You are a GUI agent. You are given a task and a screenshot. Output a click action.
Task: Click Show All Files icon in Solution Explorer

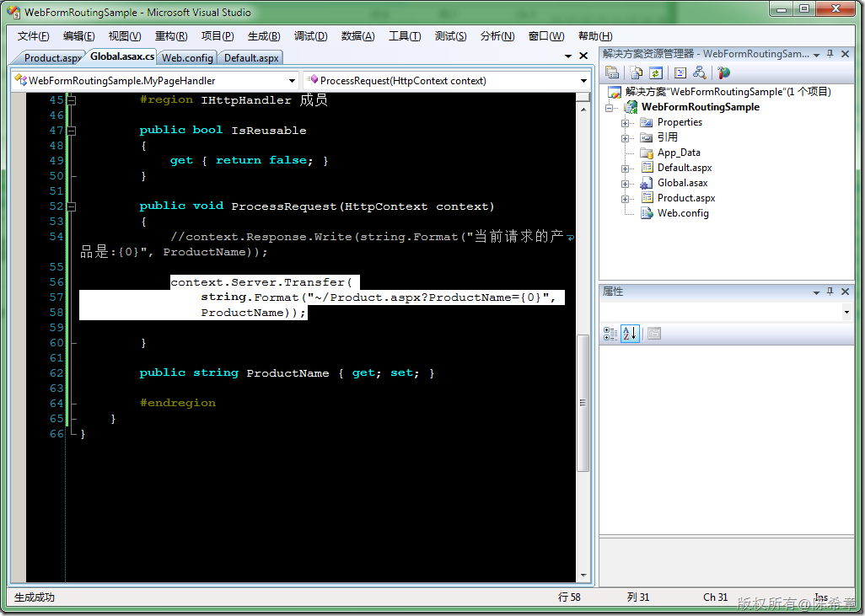pyautogui.click(x=636, y=72)
